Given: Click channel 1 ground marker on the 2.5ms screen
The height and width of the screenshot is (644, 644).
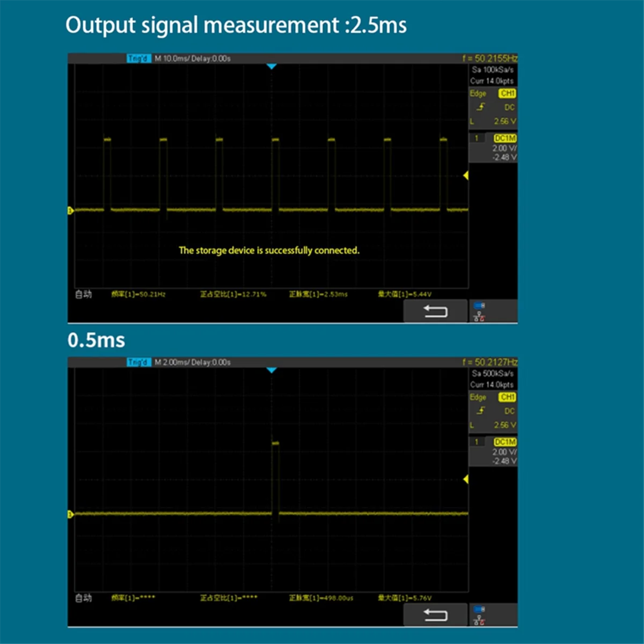Looking at the screenshot, I should coord(70,210).
